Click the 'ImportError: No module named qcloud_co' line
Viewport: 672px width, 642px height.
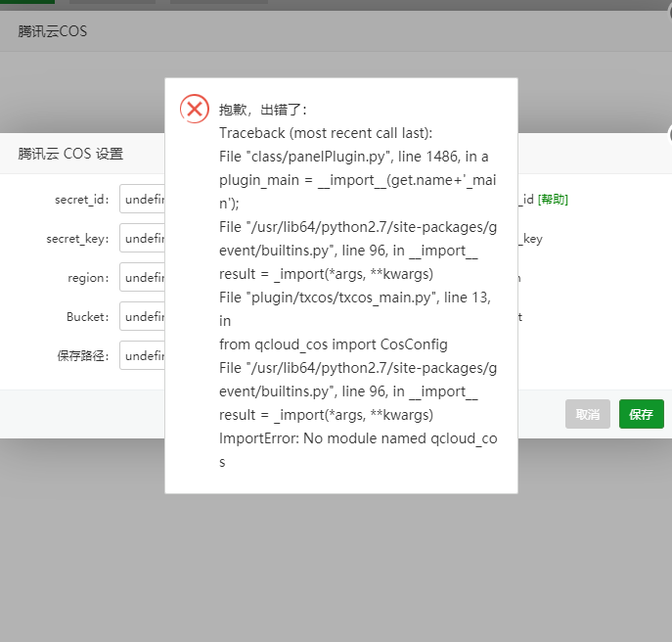coord(358,438)
